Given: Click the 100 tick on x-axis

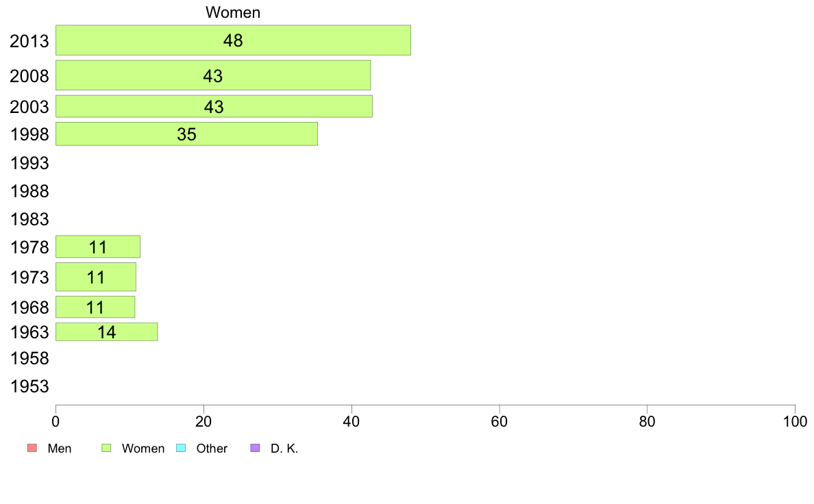Looking at the screenshot, I should click(x=795, y=421).
